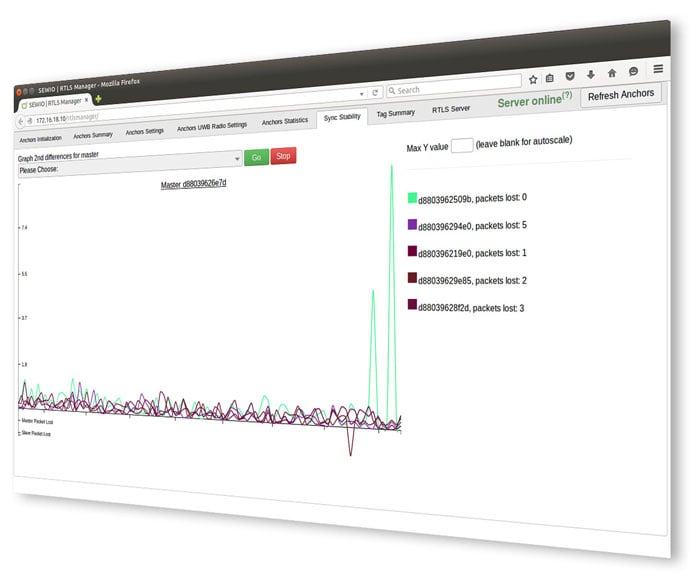This screenshot has height=581, width=700.
Task: Click the text d8803962509b, packets lost: 0
Action: (x=472, y=198)
